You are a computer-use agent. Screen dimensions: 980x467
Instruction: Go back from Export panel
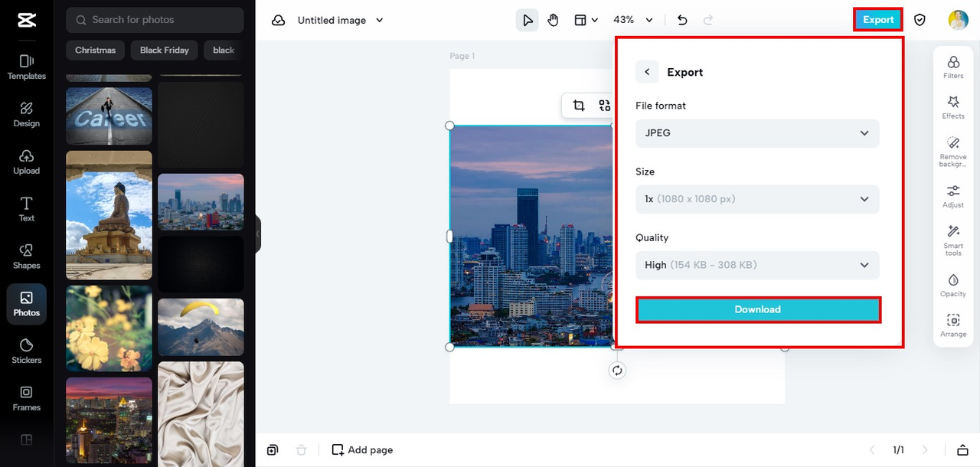647,72
